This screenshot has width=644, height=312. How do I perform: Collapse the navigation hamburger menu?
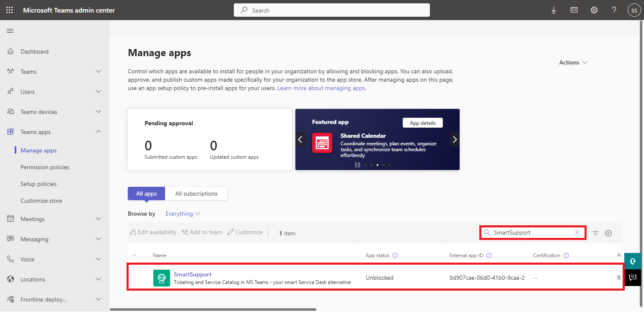click(x=10, y=31)
